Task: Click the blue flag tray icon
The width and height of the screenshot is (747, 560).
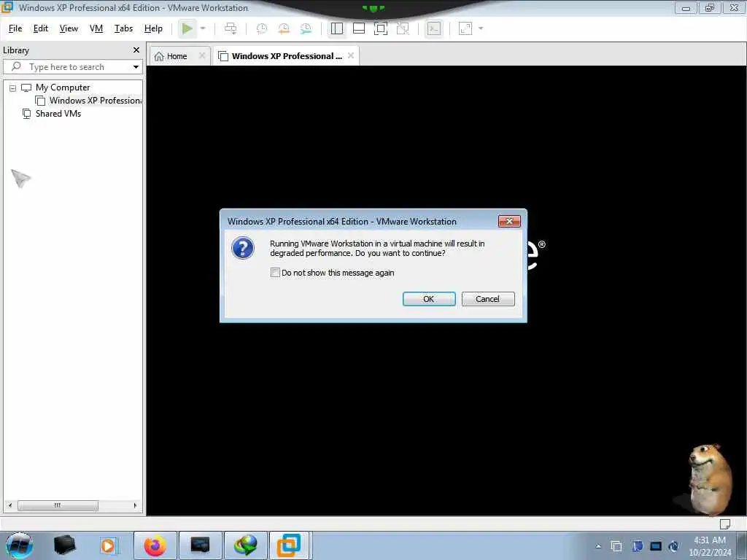Action: [x=638, y=546]
